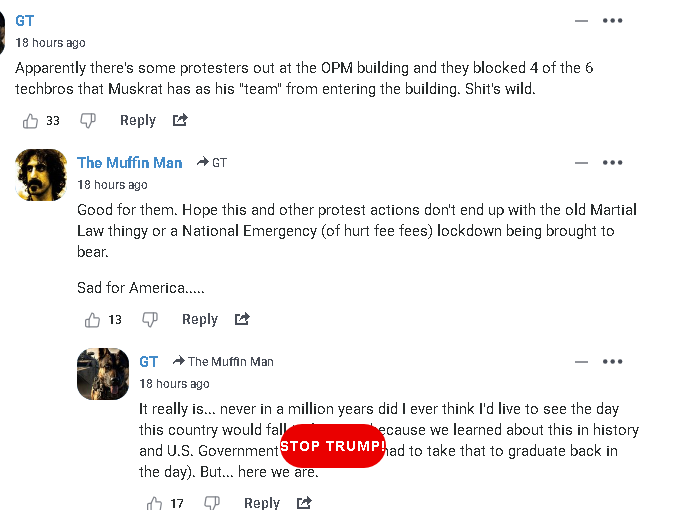Collapse The Muffin Man's comment
681x510 pixels.
point(581,163)
